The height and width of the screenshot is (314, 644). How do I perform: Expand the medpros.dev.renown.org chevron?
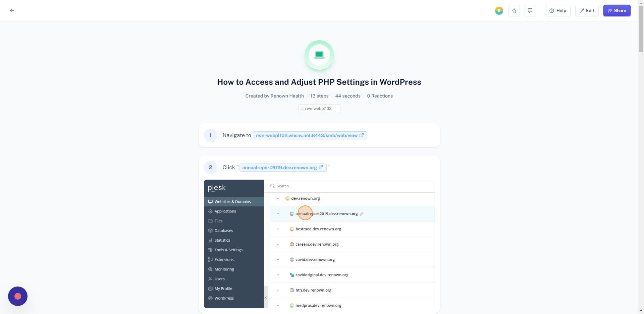pyautogui.click(x=278, y=306)
